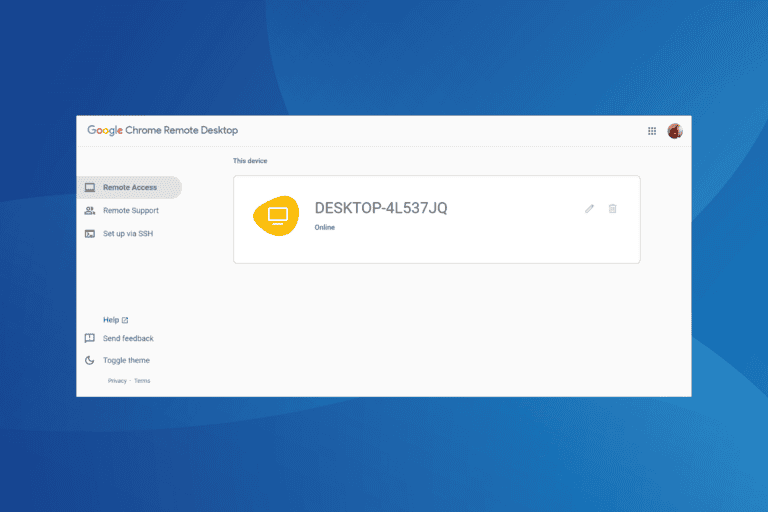Viewport: 768px width, 512px height.
Task: Click the feedback icon beside Send feedback
Action: click(90, 338)
